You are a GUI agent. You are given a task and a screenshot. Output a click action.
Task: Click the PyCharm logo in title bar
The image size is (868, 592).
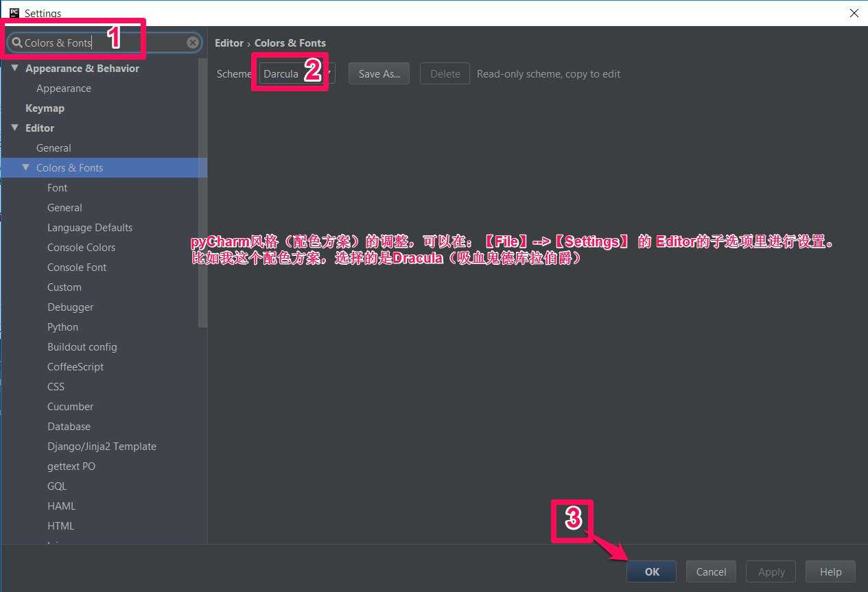(14, 12)
